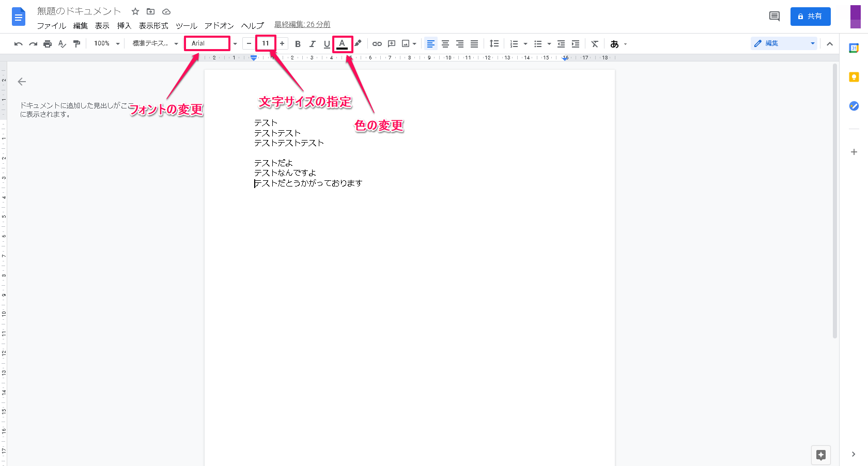Open the highlight color marker tool
868x466 pixels.
click(358, 44)
